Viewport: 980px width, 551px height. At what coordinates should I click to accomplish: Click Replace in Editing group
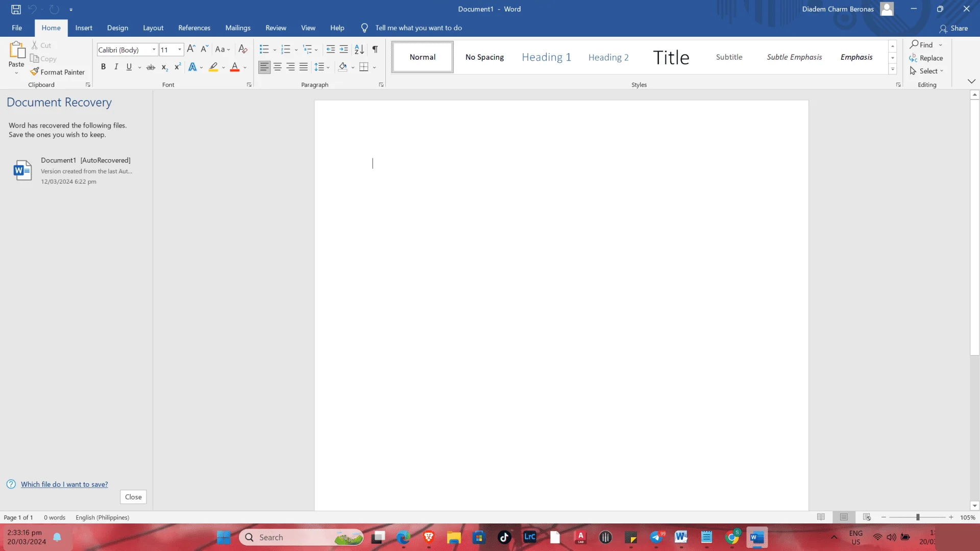coord(926,58)
